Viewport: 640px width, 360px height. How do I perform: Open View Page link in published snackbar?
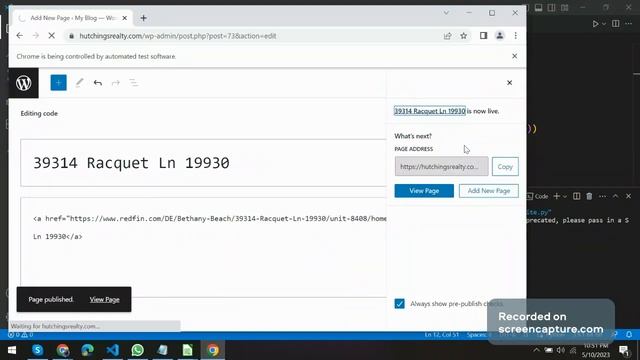(104, 299)
